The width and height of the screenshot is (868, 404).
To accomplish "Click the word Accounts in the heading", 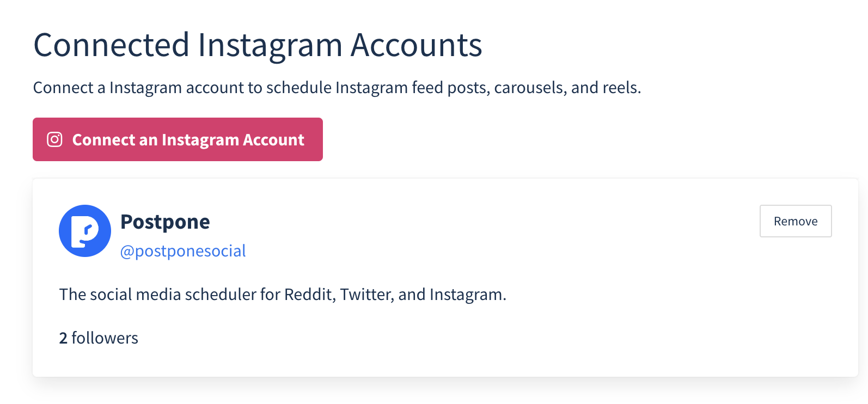I will [x=417, y=45].
